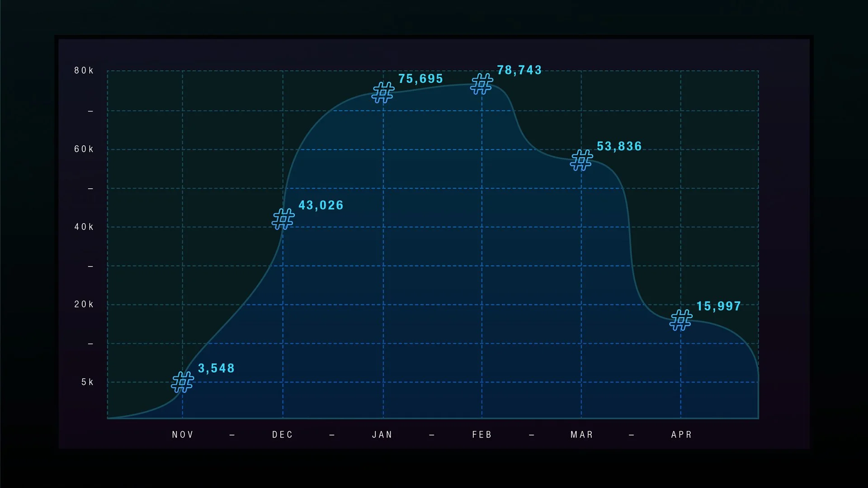Select the FEB axis label
This screenshot has width=868, height=488.
[x=482, y=435]
